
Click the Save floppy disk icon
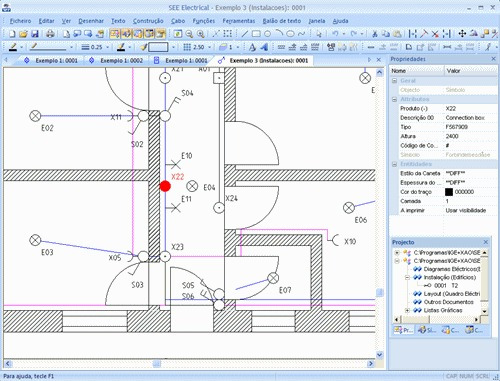tap(35, 34)
